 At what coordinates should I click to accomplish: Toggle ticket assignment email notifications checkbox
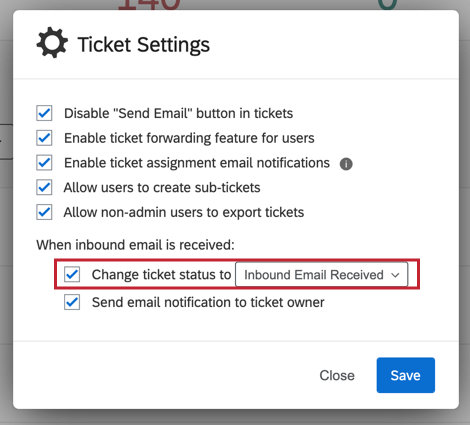coord(44,163)
